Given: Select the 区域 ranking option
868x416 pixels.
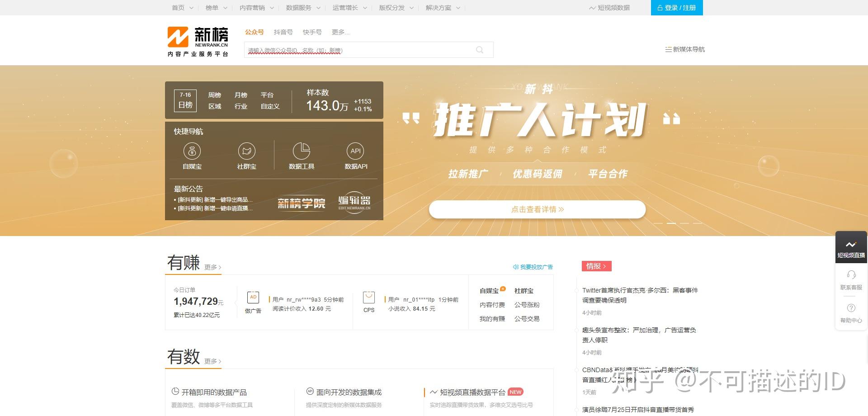Looking at the screenshot, I should (215, 106).
